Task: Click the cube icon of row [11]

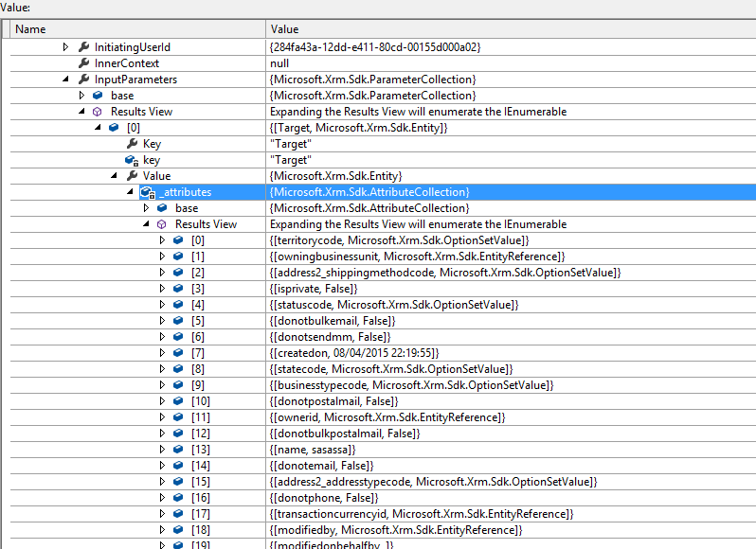Action: [178, 417]
